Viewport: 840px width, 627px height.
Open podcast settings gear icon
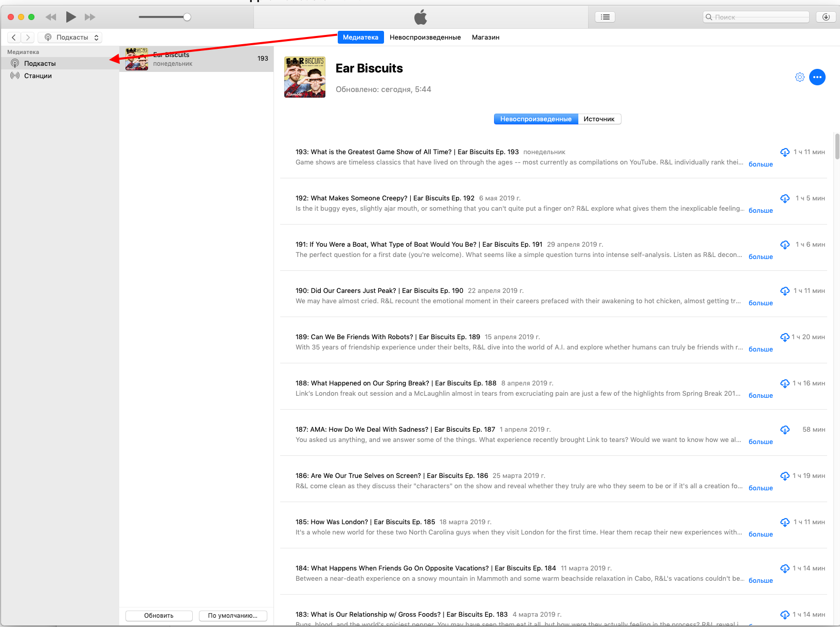pyautogui.click(x=800, y=77)
